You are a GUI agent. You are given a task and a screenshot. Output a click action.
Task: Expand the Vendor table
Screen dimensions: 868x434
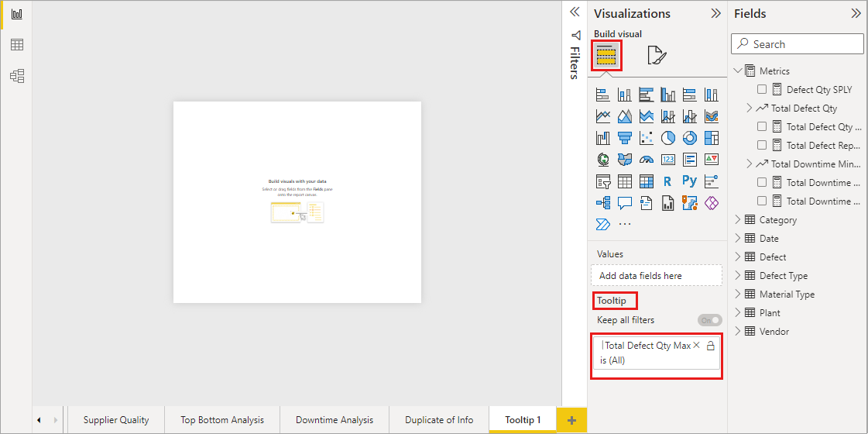737,332
